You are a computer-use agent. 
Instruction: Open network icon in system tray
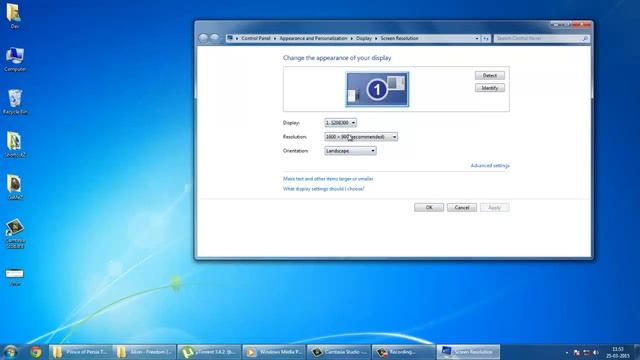pyautogui.click(x=586, y=353)
